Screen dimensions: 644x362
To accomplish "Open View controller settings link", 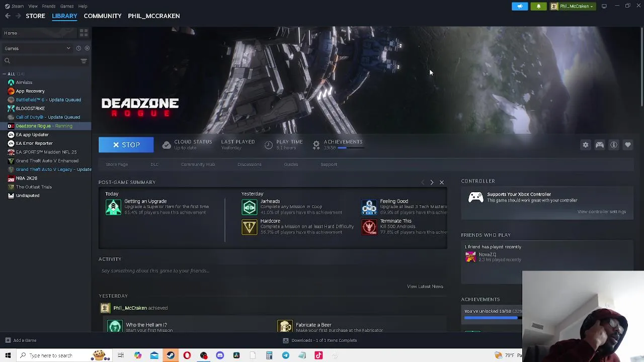I will (x=602, y=212).
